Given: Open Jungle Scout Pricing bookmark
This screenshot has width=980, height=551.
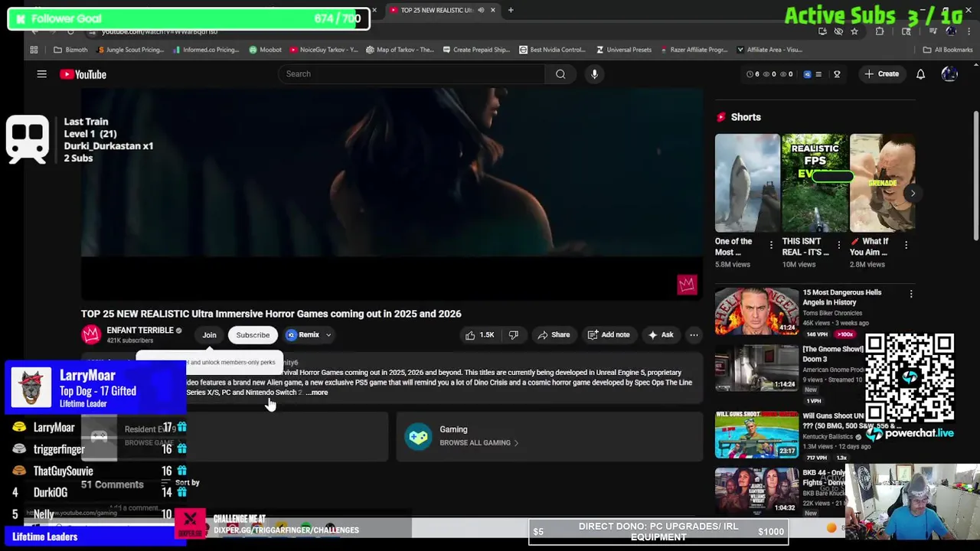Looking at the screenshot, I should tap(131, 50).
